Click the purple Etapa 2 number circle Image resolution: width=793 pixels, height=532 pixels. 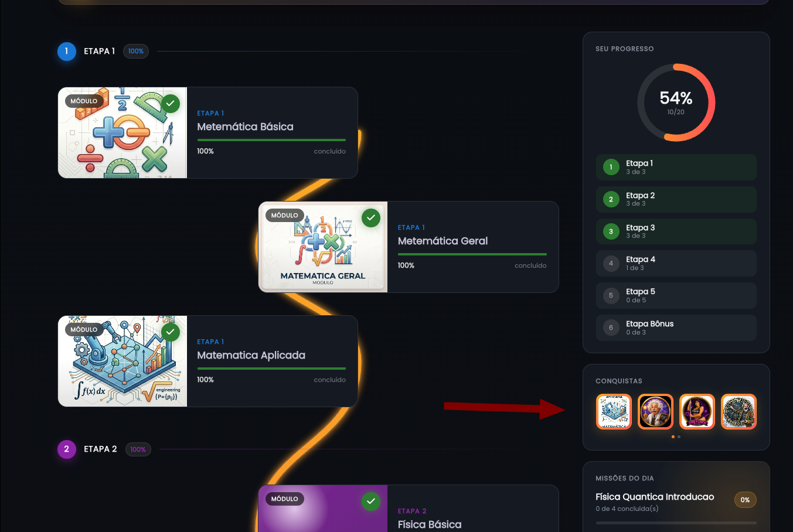67,449
